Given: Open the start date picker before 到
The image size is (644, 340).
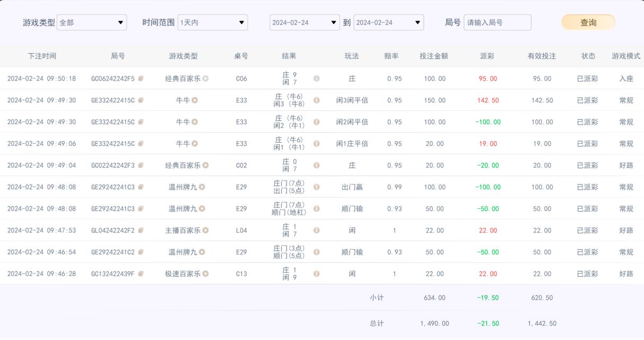Looking at the screenshot, I should coord(304,22).
